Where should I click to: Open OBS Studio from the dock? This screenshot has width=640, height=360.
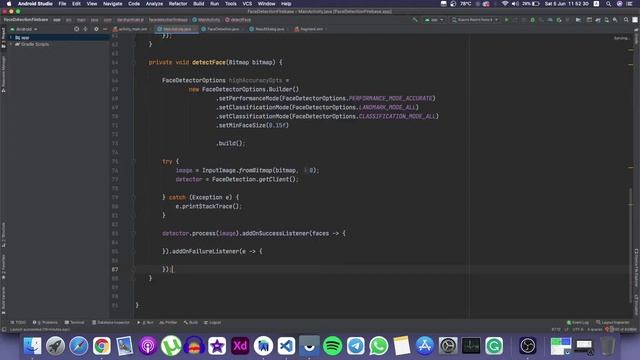pos(528,346)
